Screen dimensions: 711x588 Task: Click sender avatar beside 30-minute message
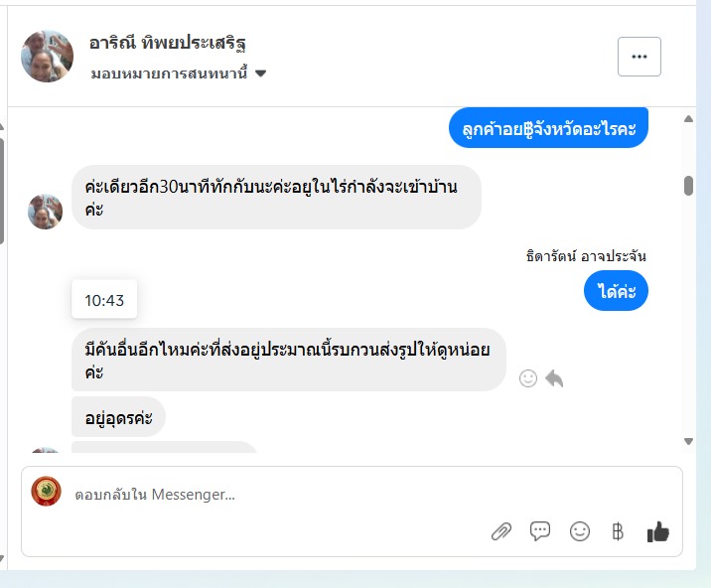point(45,211)
